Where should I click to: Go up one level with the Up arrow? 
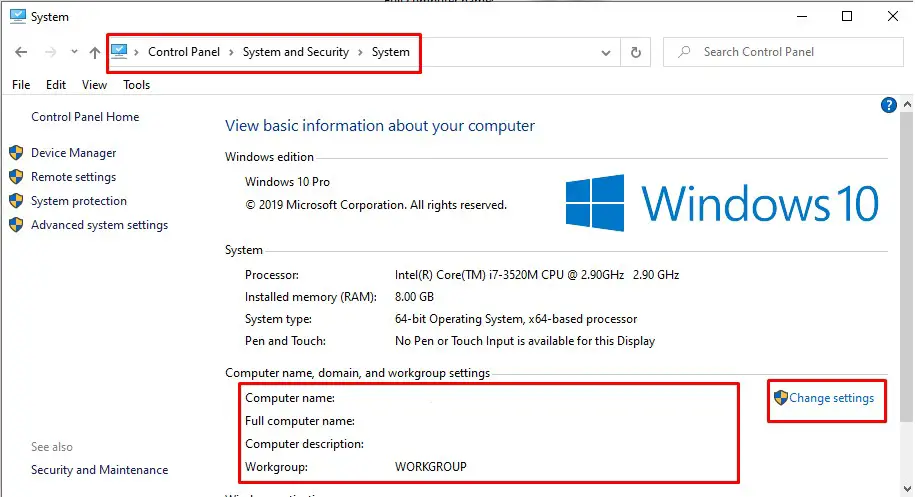click(95, 52)
